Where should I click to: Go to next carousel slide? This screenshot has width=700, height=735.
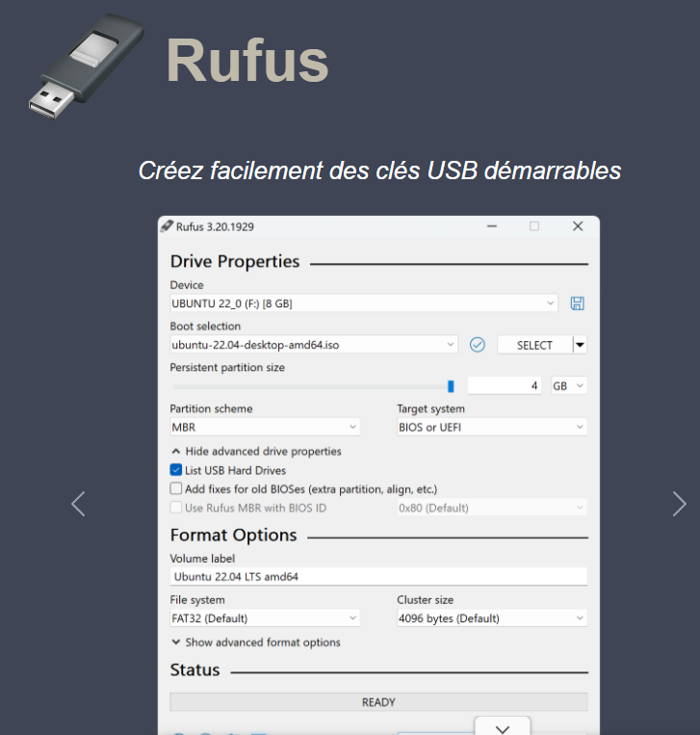point(679,504)
